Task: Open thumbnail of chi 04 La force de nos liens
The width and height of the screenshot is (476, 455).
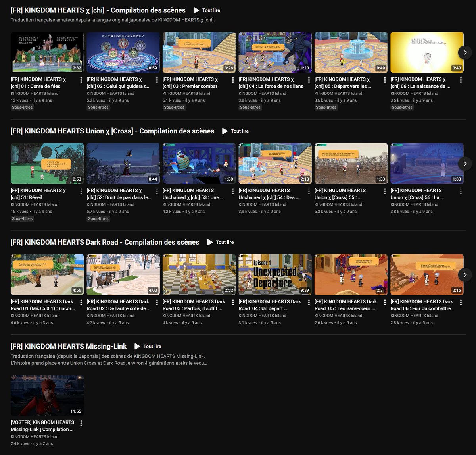Action: [275, 52]
